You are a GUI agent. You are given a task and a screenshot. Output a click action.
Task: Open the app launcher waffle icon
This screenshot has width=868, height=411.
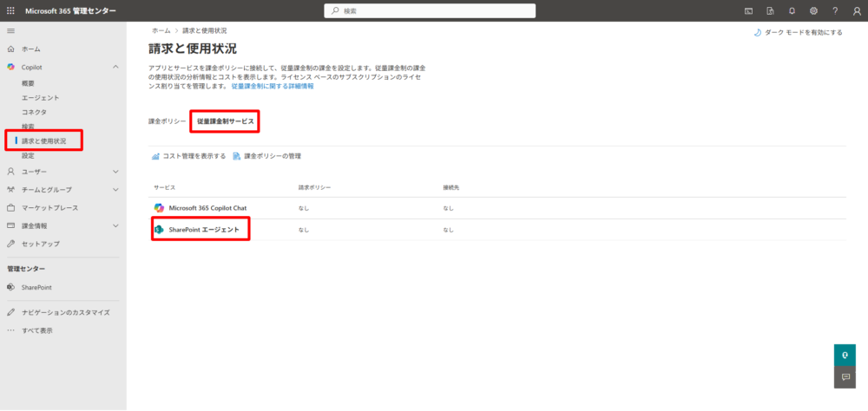[x=10, y=10]
